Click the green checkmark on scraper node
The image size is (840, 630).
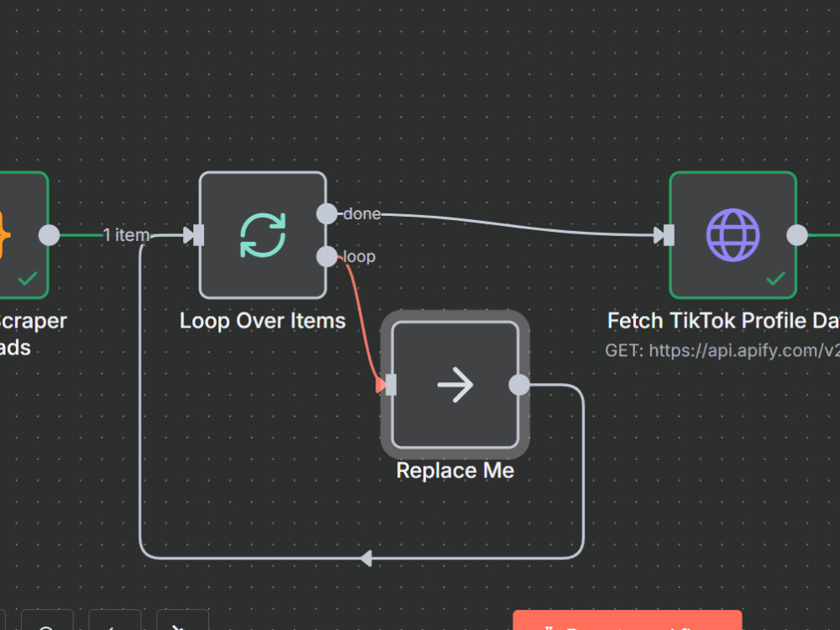(x=28, y=279)
